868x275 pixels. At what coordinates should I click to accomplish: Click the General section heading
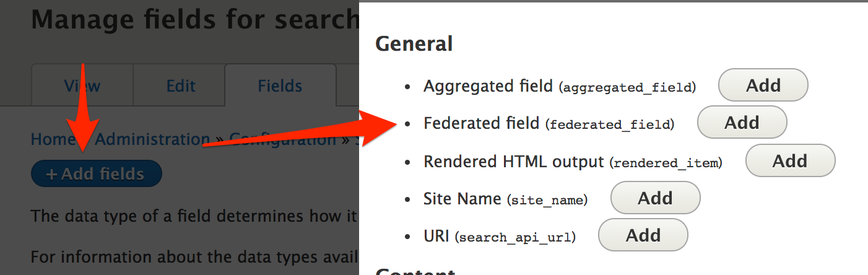point(414,44)
